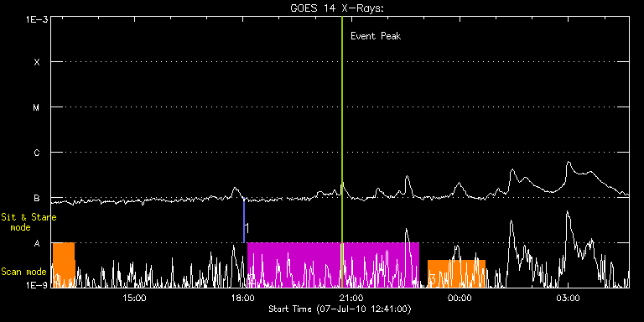Click the M flare class axis label
The height and width of the screenshot is (322, 644).
click(x=37, y=107)
